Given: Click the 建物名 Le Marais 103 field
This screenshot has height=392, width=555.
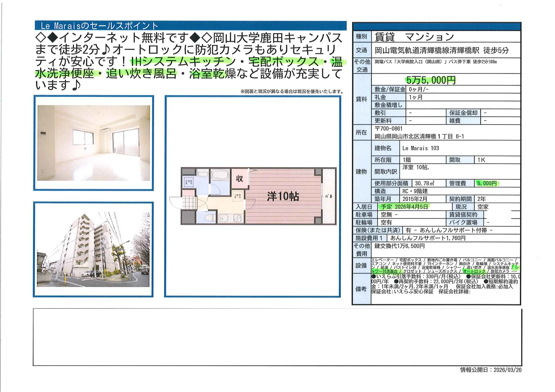Looking at the screenshot, I should (x=421, y=148).
